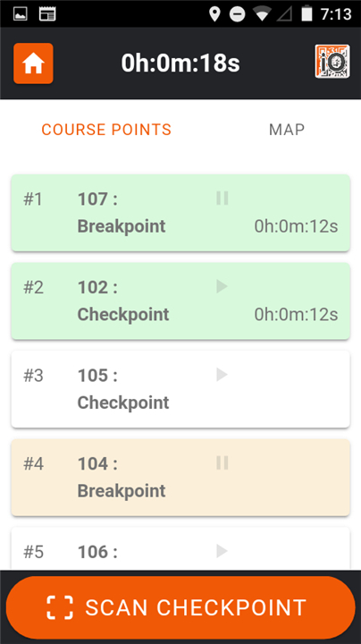This screenshot has height=644, width=361.
Task: Select course point #3 105 Checkpoint card
Action: 180,389
